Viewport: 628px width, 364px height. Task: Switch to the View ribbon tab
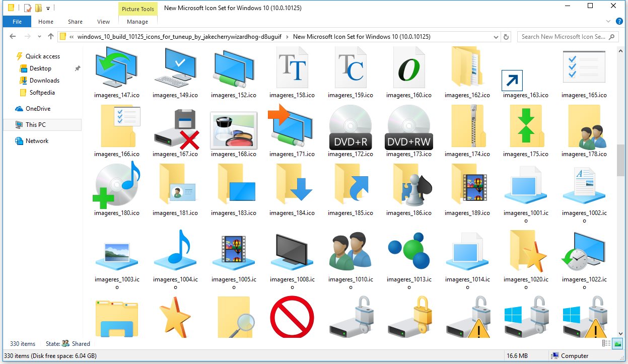(x=103, y=22)
